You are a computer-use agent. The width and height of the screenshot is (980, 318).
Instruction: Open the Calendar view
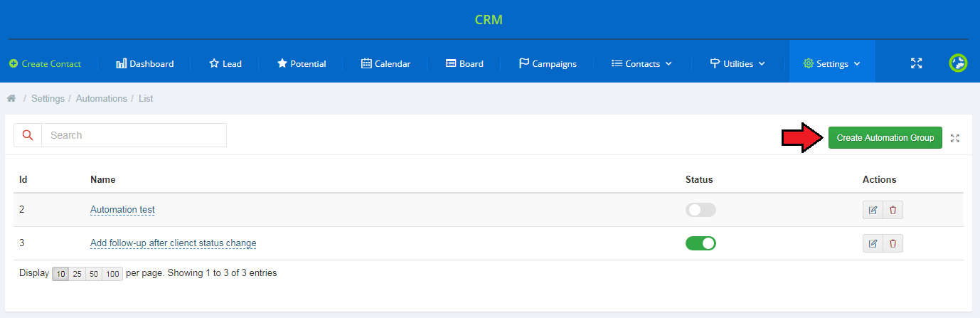pyautogui.click(x=386, y=63)
